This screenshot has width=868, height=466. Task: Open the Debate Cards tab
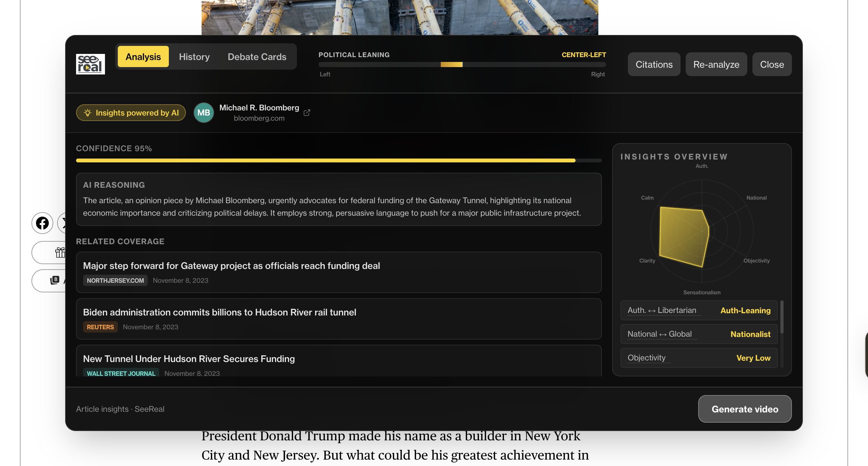tap(257, 56)
